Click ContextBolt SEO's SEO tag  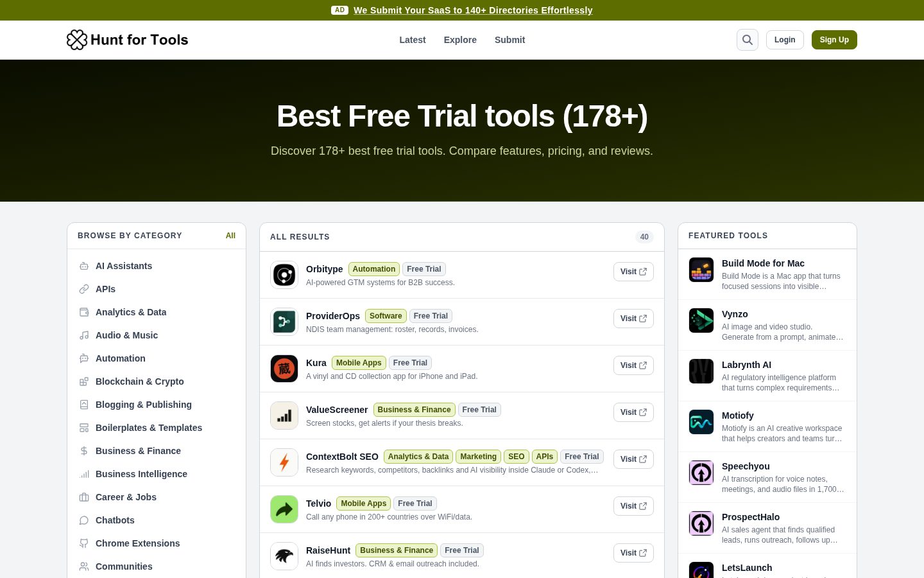pos(517,457)
